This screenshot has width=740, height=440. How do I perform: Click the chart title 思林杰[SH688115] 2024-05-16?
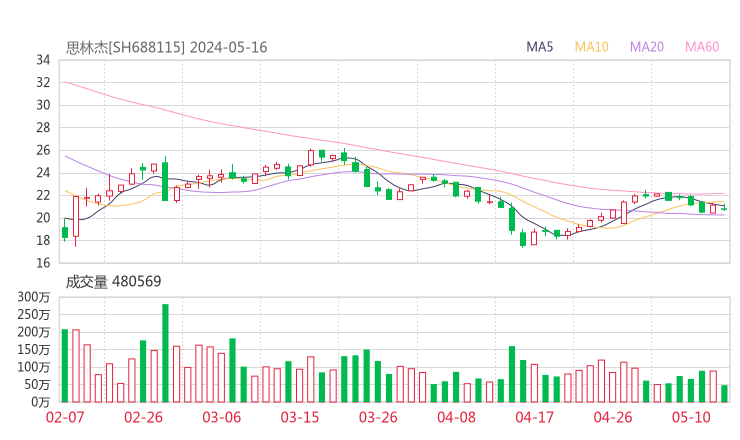point(166,47)
